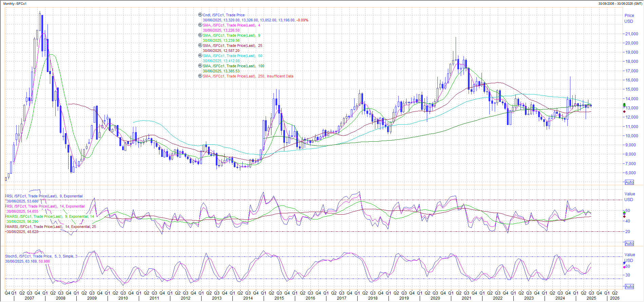
Task: Click the 2026 year label on the time axis
Action: [615, 298]
